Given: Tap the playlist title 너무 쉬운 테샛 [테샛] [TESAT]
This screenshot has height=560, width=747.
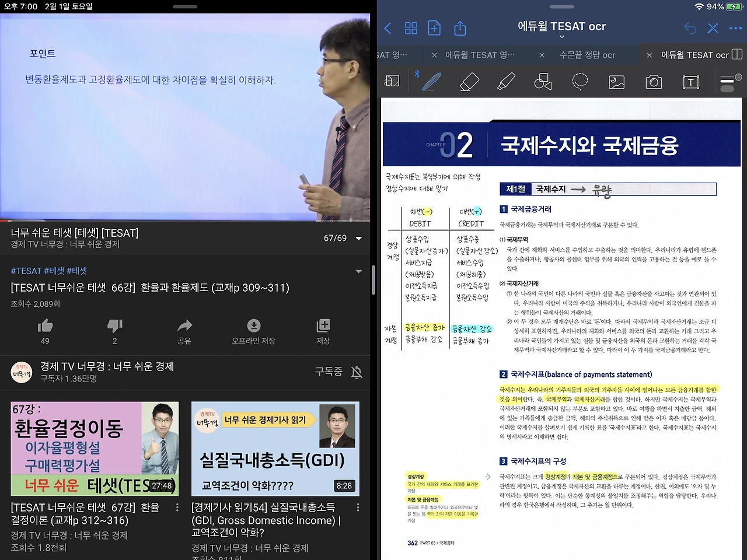Looking at the screenshot, I should coord(75,233).
